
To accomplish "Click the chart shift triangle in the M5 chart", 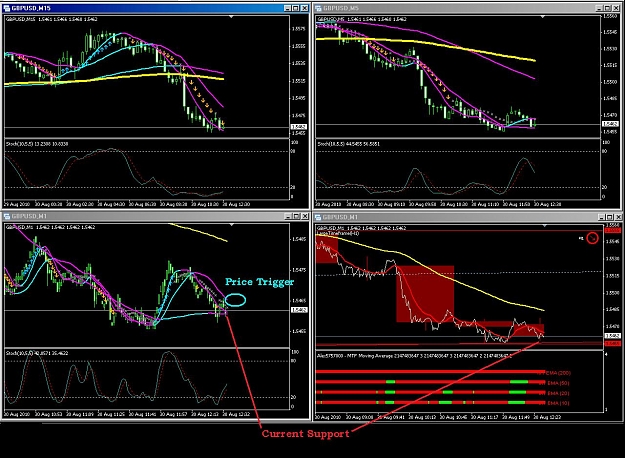I will click(542, 17).
